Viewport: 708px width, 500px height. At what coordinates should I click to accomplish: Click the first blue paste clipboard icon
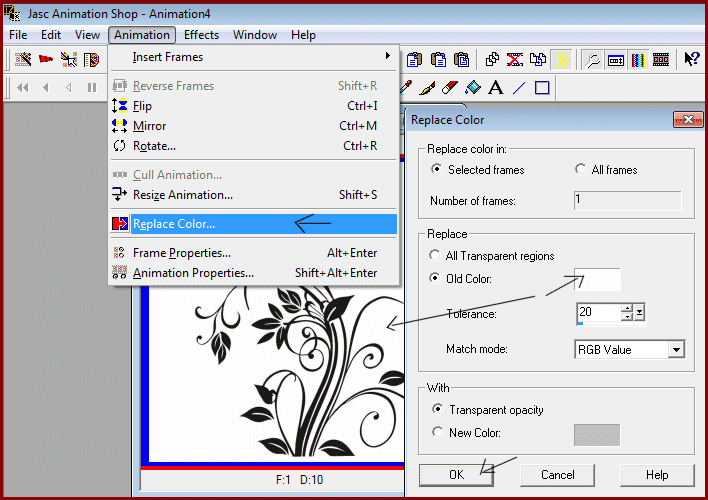click(414, 59)
